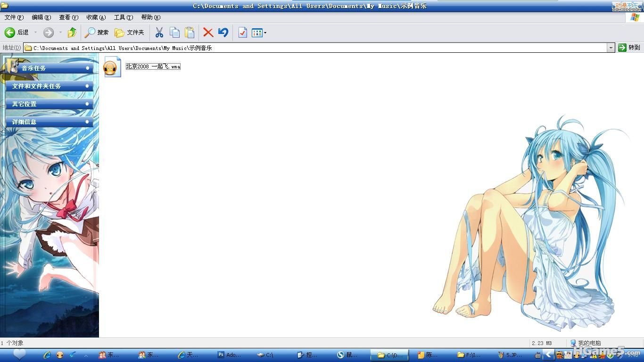Open the 编辑(E) menu

point(41,17)
